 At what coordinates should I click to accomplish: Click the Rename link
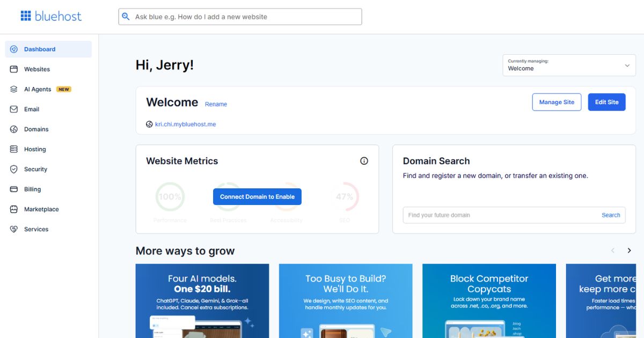point(216,104)
